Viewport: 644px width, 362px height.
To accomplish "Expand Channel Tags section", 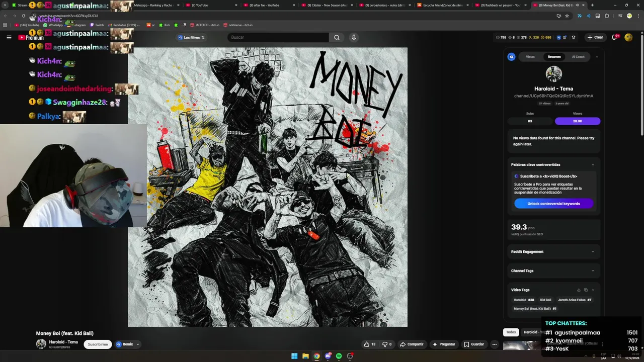I will click(x=593, y=270).
